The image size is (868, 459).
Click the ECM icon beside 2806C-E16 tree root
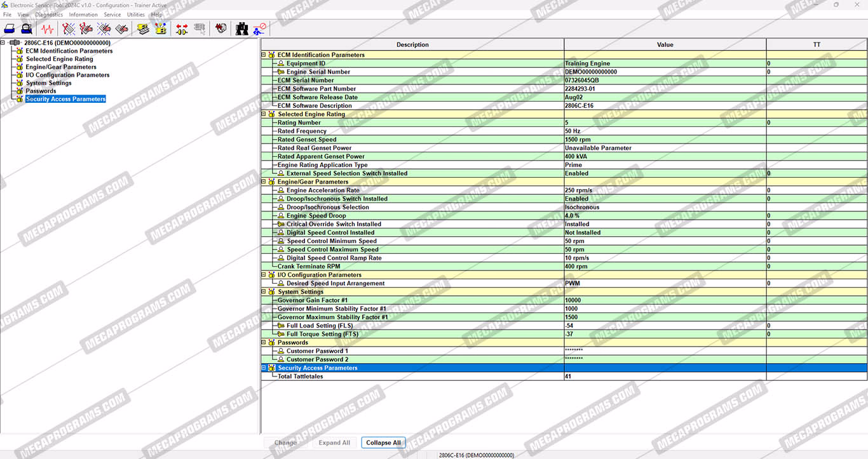point(15,43)
